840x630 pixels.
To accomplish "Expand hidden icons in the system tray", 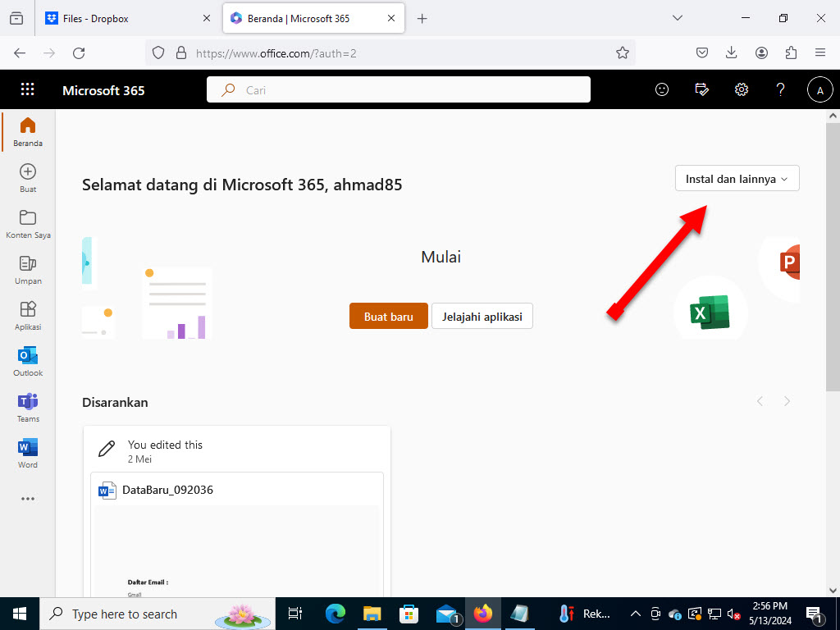I will coord(636,614).
